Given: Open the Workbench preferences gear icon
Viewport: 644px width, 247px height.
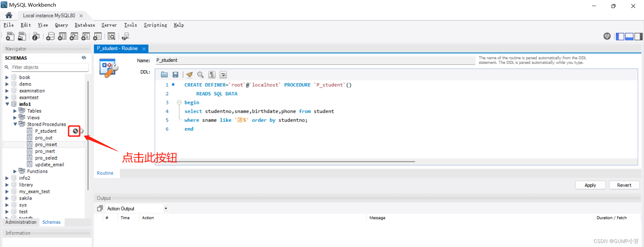Looking at the screenshot, I should pyautogui.click(x=607, y=36).
